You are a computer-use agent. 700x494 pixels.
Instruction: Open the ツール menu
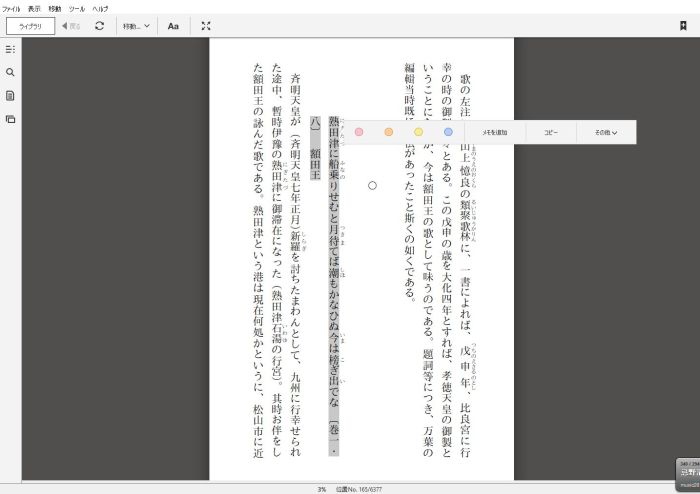click(77, 8)
